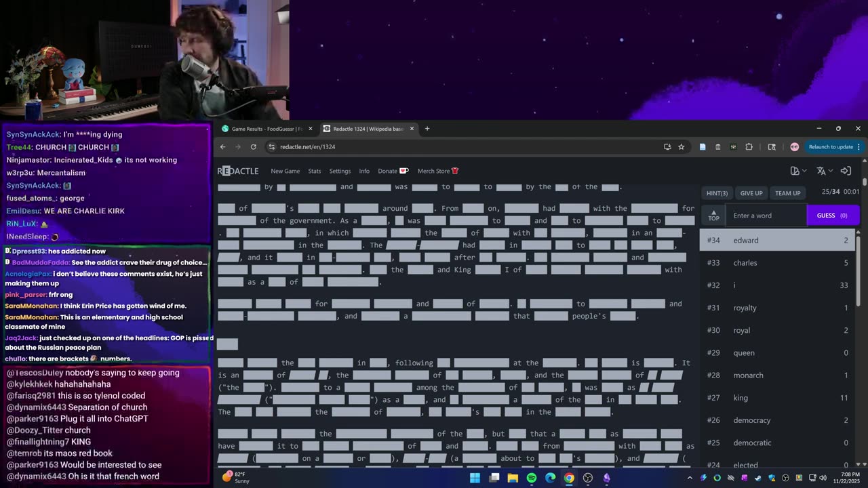Open the Windows Start menu
Image resolution: width=868 pixels, height=488 pixels.
pyautogui.click(x=475, y=478)
